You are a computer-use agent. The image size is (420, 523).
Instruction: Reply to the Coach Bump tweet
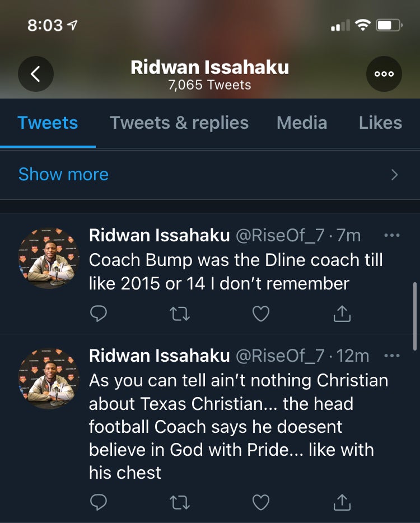click(x=99, y=315)
